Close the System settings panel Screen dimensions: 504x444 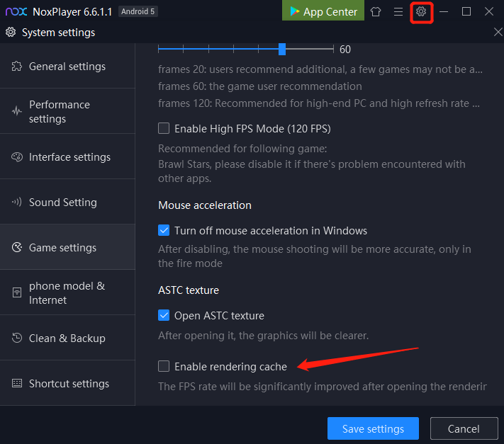[498, 32]
